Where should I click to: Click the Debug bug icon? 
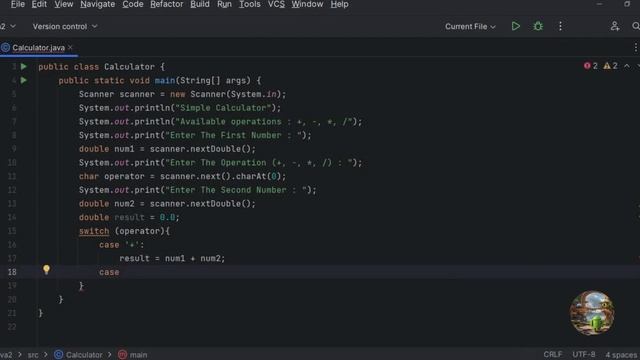pyautogui.click(x=538, y=27)
